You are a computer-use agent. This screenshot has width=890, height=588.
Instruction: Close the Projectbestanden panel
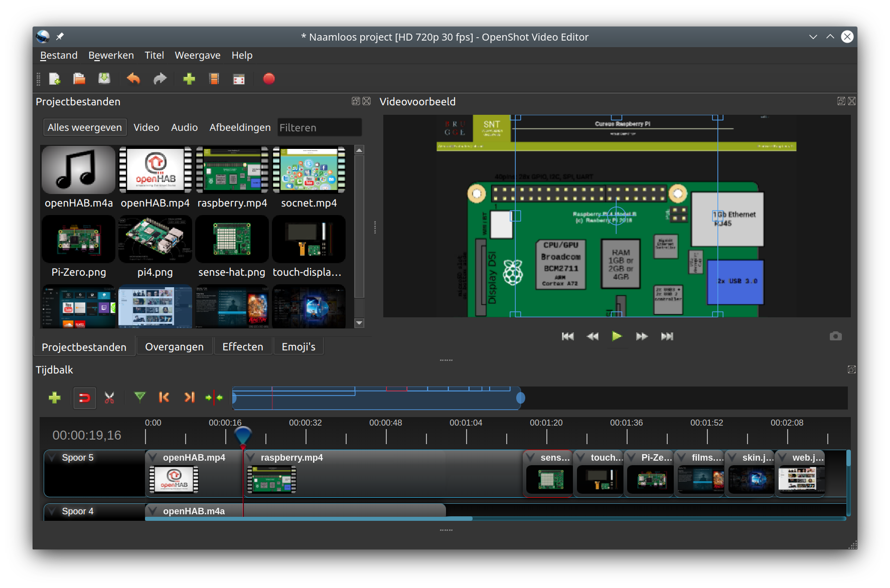tap(367, 101)
